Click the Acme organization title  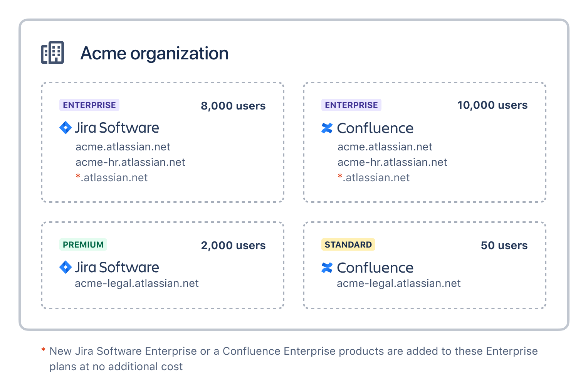(154, 53)
